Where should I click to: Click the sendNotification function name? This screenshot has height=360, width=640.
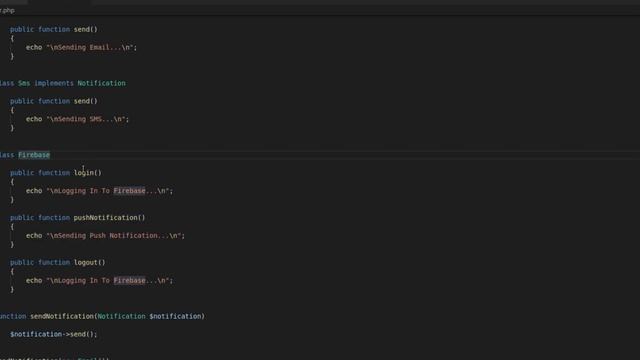(x=62, y=316)
